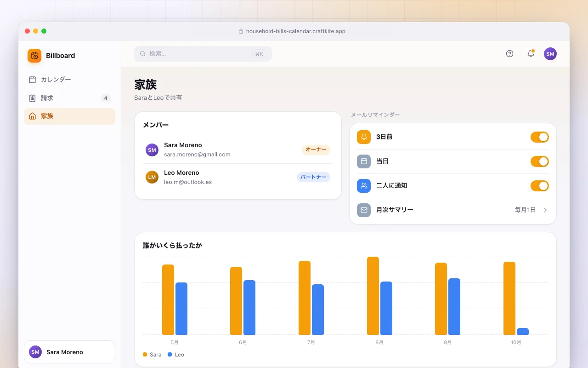The width and height of the screenshot is (588, 368).
Task: Click the ⌘K shortcut hint
Action: point(259,54)
